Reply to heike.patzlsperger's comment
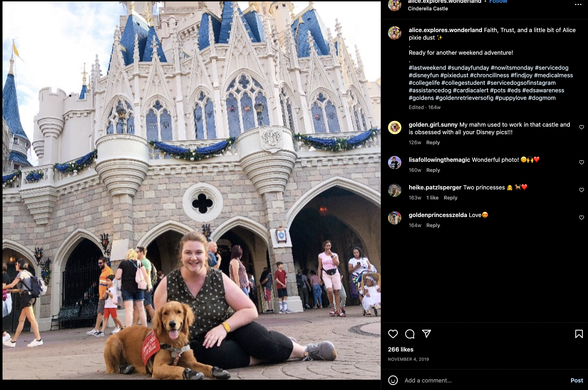Viewport: 588px width, 390px height. coord(450,198)
